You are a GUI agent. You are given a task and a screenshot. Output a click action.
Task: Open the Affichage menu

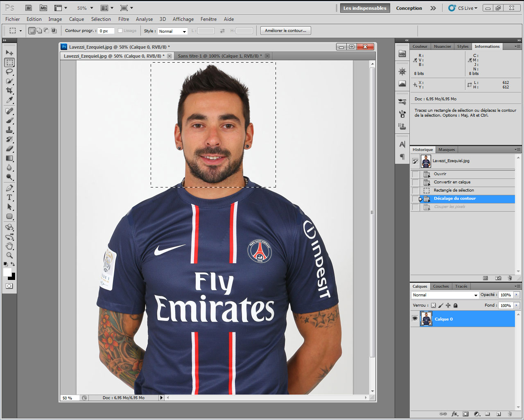183,19
